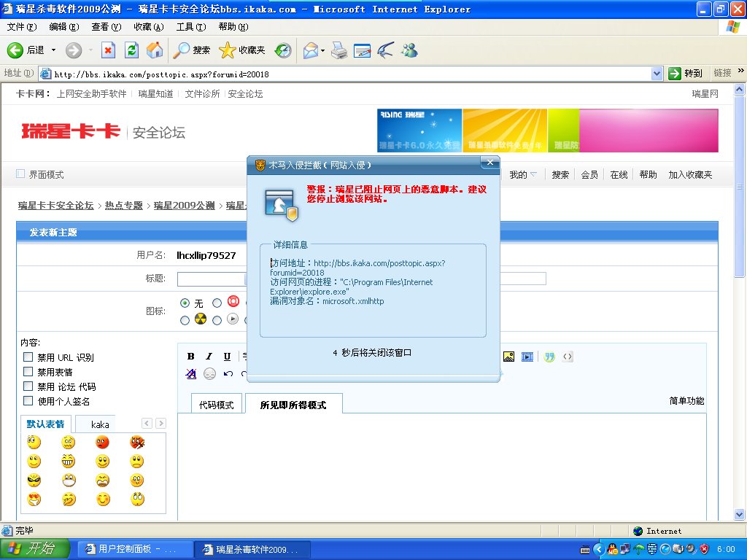The image size is (747, 560).
Task: Insert the first yellow smiley emoticon
Action: point(34,443)
